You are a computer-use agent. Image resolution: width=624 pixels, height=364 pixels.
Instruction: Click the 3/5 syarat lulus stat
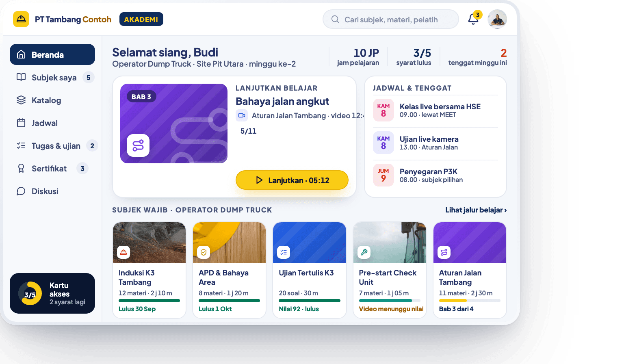(x=414, y=57)
